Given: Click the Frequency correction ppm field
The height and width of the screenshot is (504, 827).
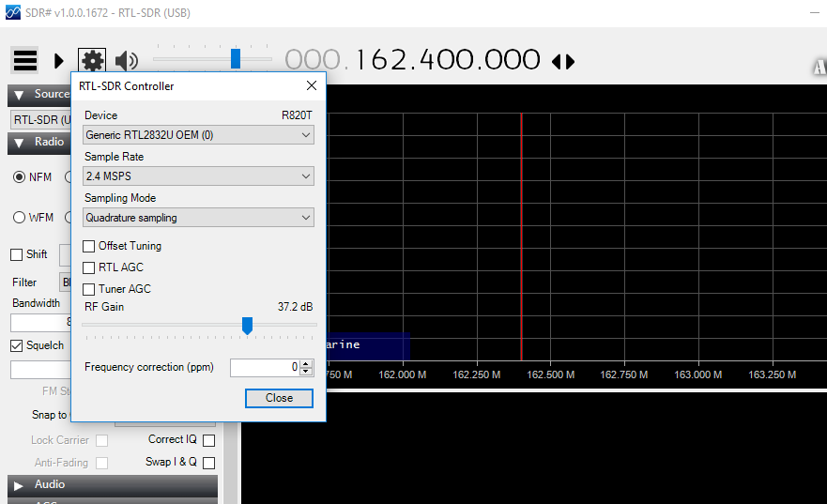Looking at the screenshot, I should tap(264, 367).
